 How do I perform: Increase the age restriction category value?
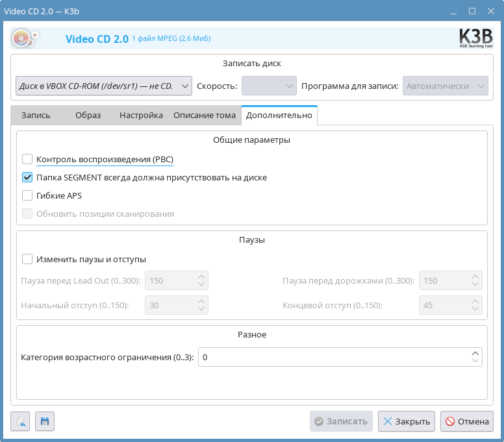(x=475, y=353)
